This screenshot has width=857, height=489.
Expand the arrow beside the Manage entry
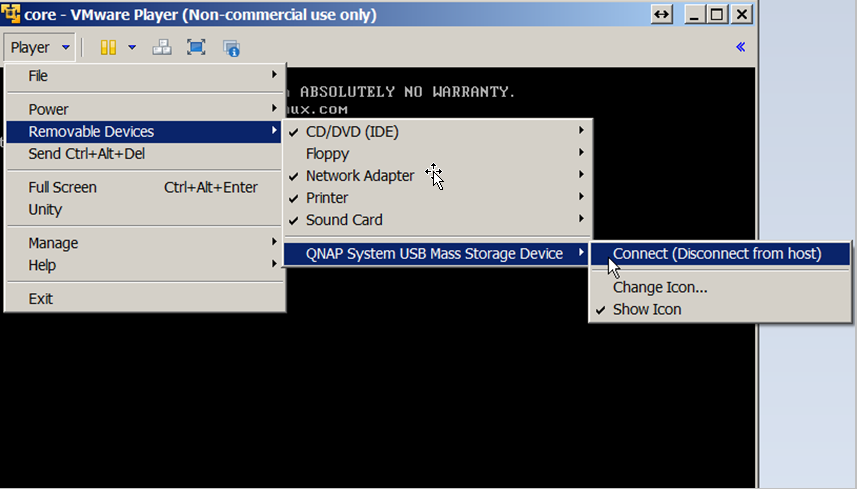click(x=274, y=241)
